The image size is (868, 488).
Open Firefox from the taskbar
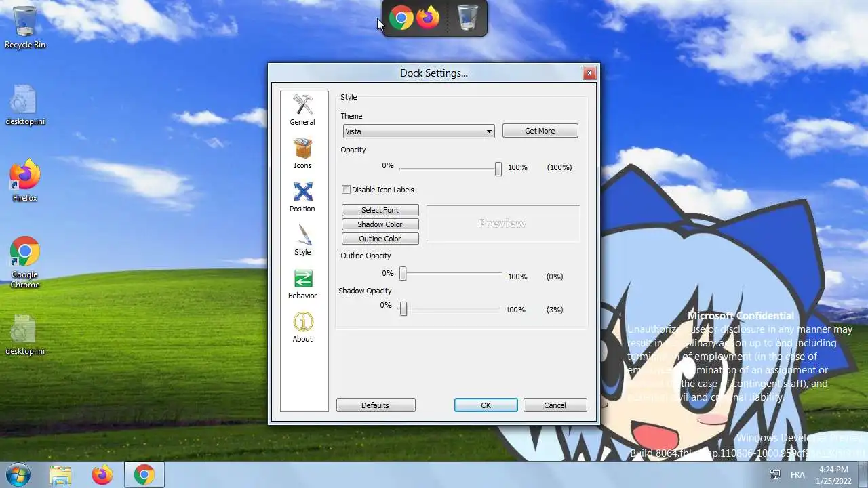click(x=102, y=475)
